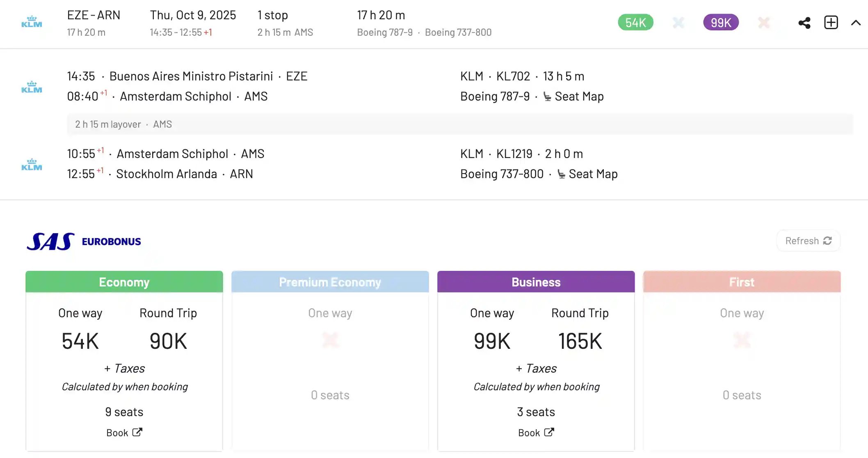868x458 pixels.
Task: Click the SAS EuroBonus logo
Action: tap(84, 241)
